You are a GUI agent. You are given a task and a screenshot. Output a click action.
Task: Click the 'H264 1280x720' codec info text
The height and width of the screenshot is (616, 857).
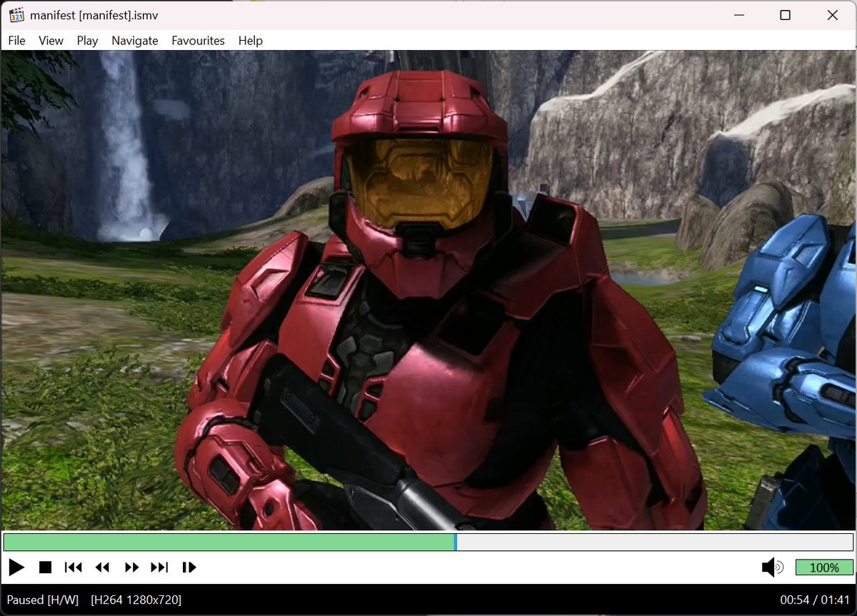coord(136,600)
